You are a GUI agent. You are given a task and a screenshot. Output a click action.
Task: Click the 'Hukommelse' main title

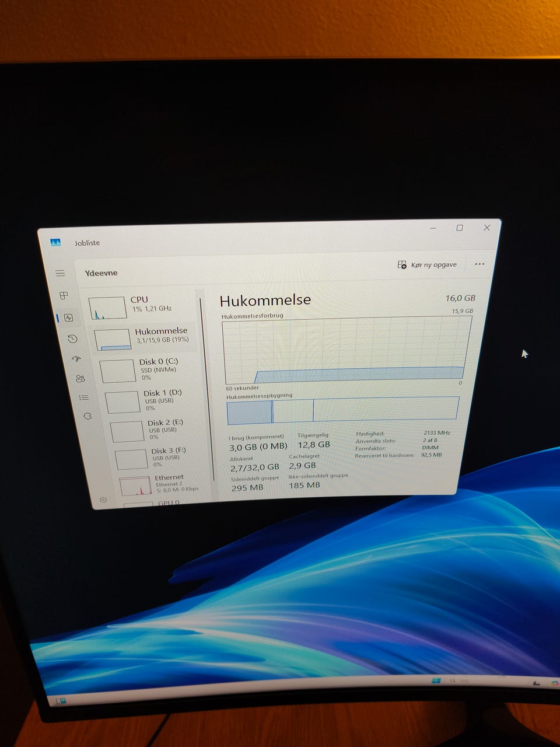[x=265, y=300]
